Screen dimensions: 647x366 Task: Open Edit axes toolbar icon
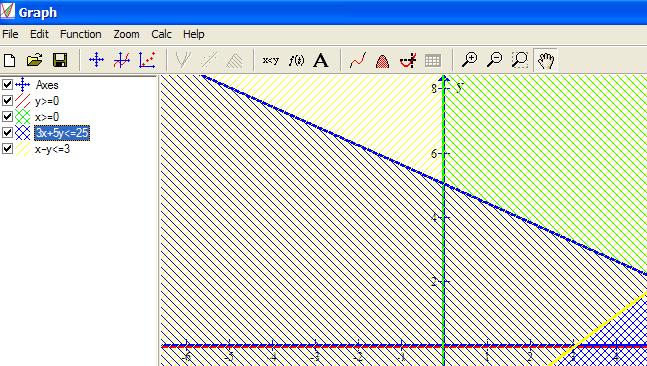click(96, 61)
